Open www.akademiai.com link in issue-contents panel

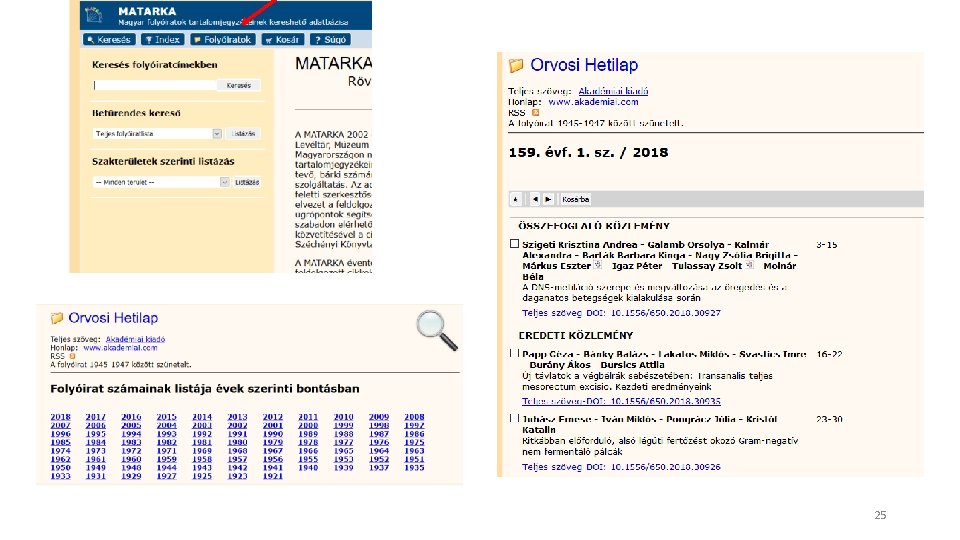point(593,102)
